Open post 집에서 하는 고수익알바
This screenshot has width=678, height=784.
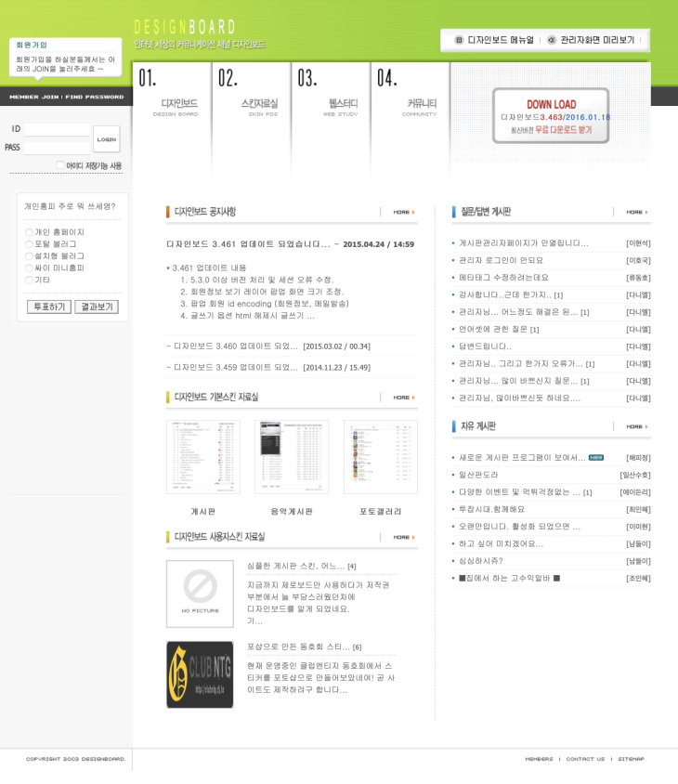[510, 579]
